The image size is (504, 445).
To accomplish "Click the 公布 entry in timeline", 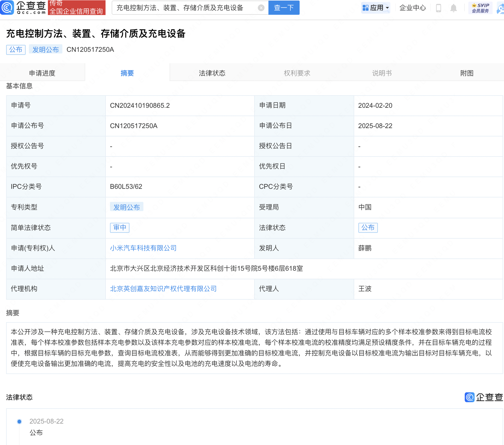I will [36, 433].
